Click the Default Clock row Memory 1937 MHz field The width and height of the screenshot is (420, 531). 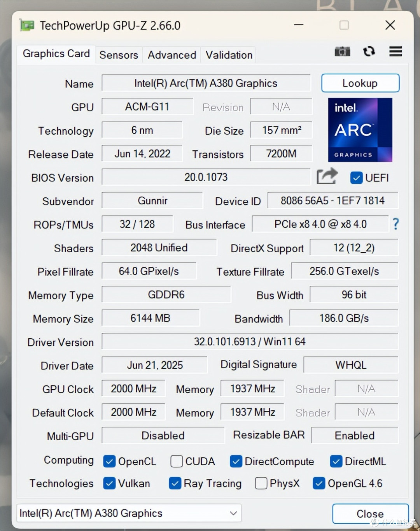click(252, 412)
